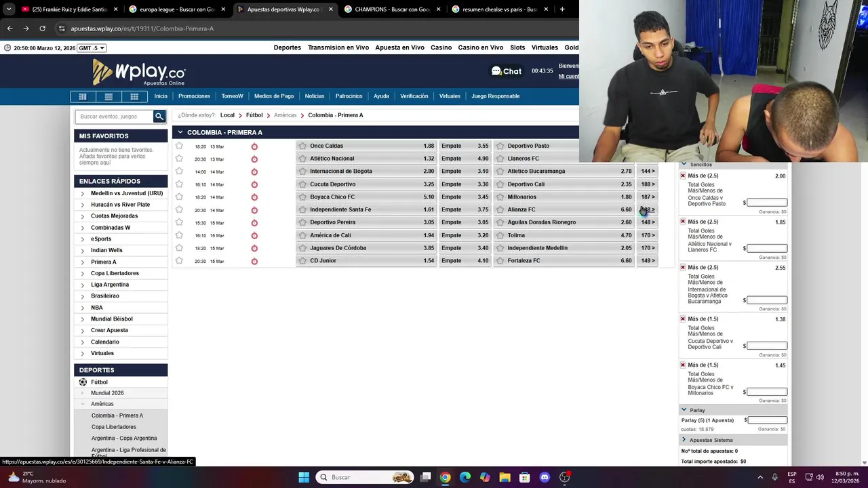Bet on Tolima at 4.70
868x488 pixels.
[x=564, y=235]
